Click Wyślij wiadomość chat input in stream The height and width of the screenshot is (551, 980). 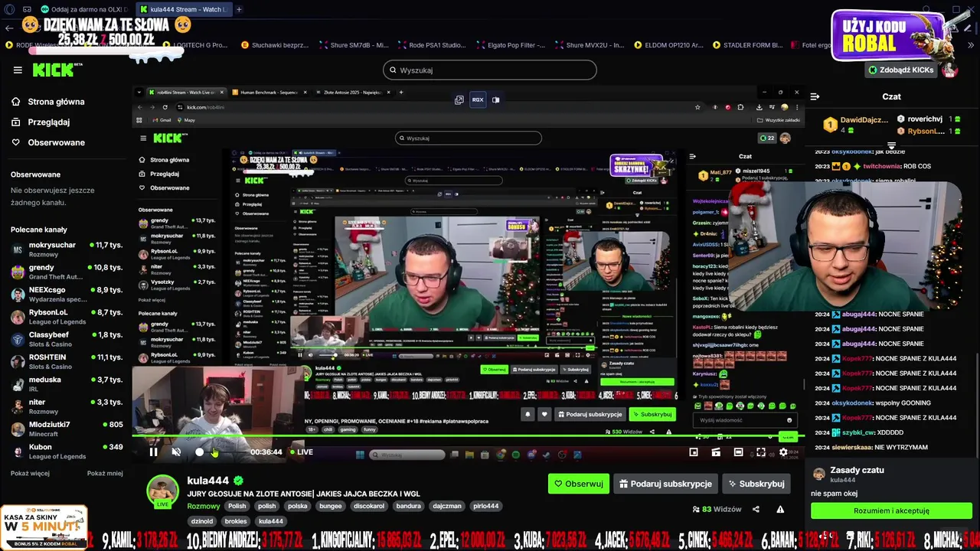(x=746, y=420)
